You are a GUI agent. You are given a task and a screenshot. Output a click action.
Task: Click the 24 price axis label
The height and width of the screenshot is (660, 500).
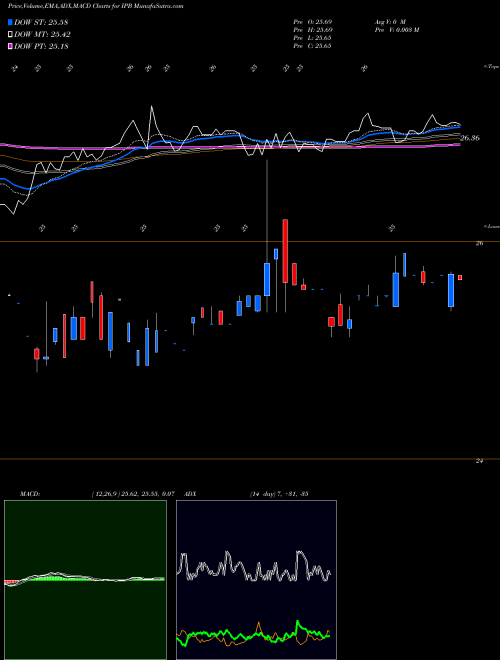point(480,461)
